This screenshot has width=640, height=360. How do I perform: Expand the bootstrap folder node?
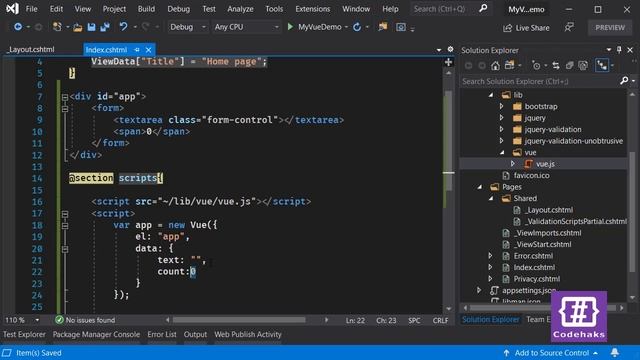coord(502,106)
